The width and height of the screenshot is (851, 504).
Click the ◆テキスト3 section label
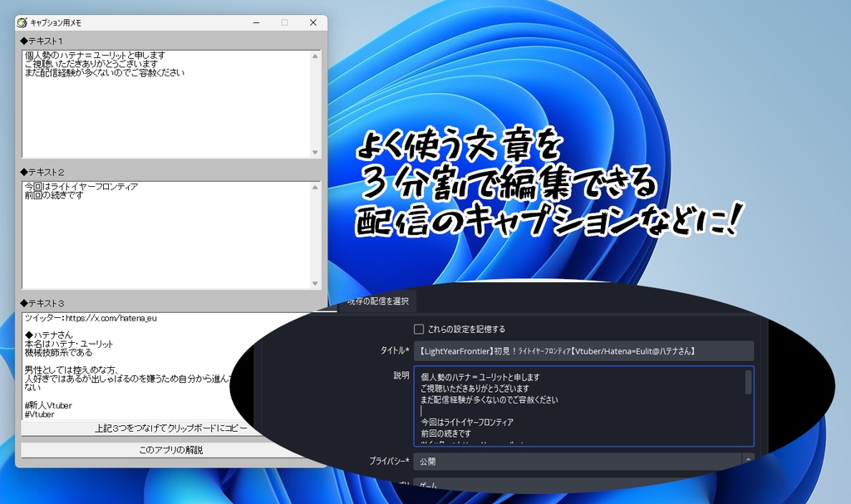42,303
